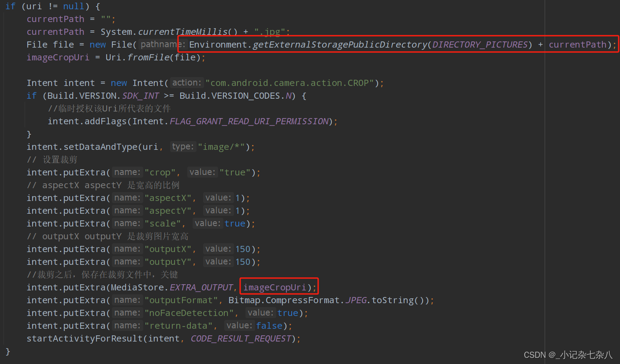Click the setDataAndType method name
The width and height of the screenshot is (620, 364).
pos(100,147)
